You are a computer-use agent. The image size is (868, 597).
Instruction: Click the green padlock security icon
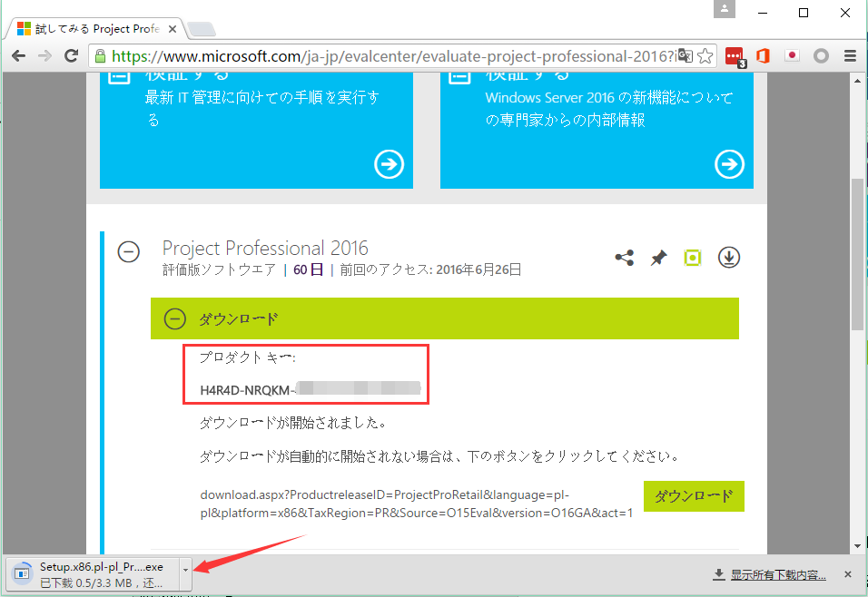tap(100, 56)
